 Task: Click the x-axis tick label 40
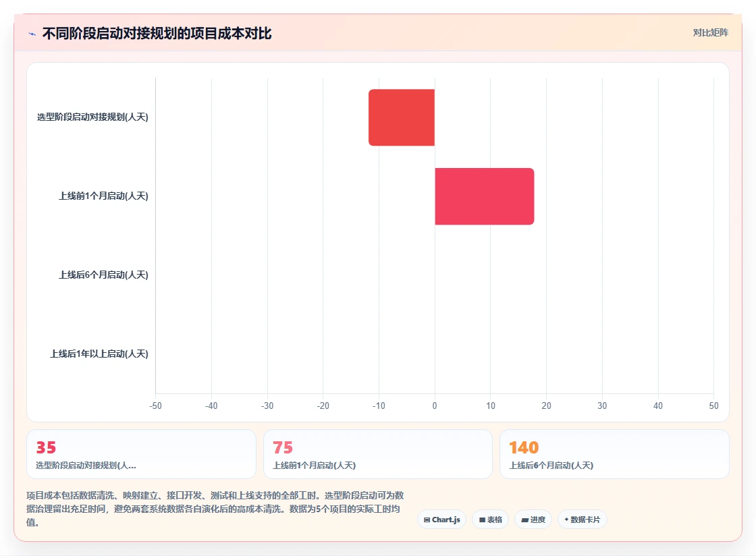658,406
